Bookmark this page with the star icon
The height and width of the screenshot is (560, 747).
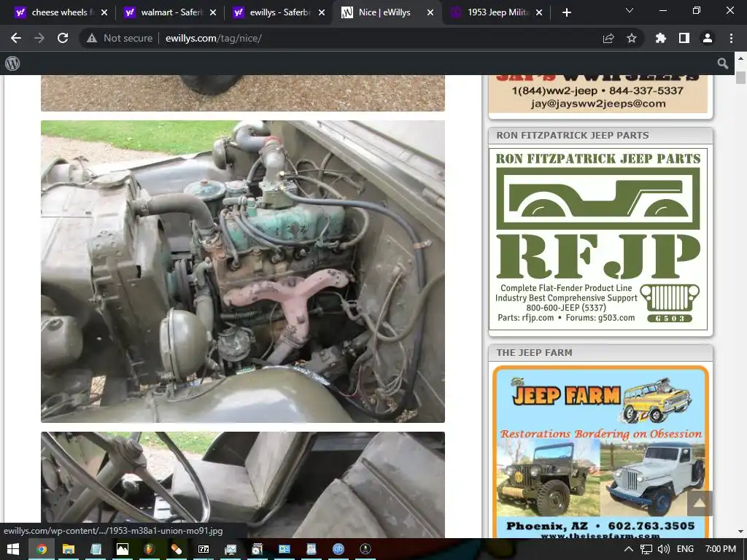(x=632, y=38)
